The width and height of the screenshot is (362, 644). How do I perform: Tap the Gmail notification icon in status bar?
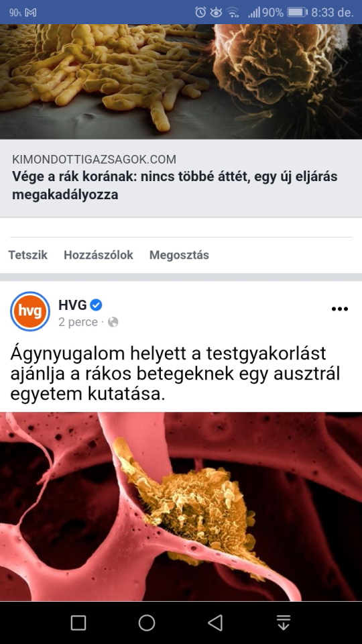click(31, 13)
